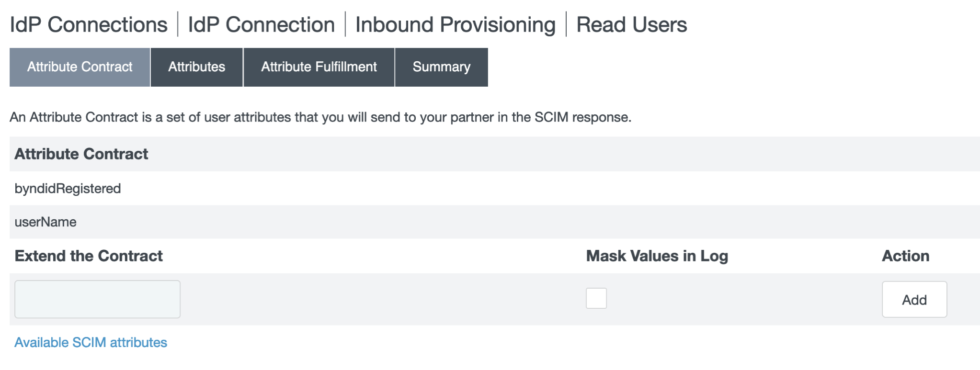Click the Mask Values in Log heading
Viewport: 980px width, 370px height.
657,256
